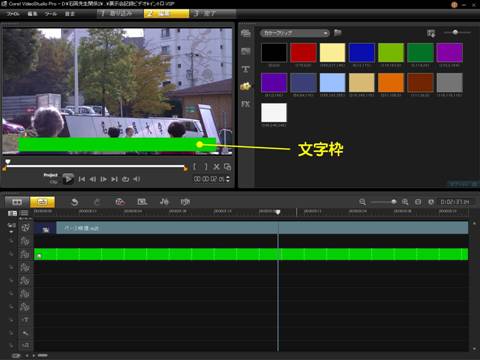Select the blue color clip

(362, 52)
